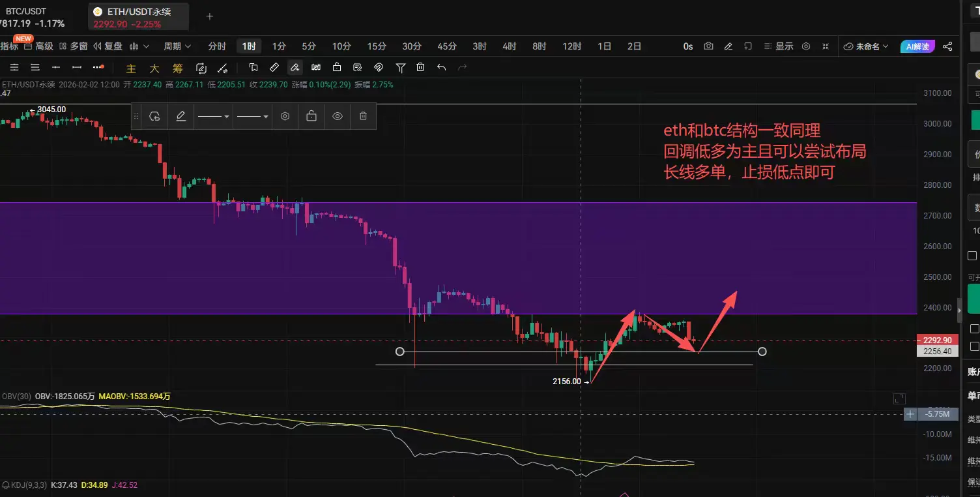The height and width of the screenshot is (497, 980).
Task: Switch to the 1日 timeframe
Action: click(605, 46)
